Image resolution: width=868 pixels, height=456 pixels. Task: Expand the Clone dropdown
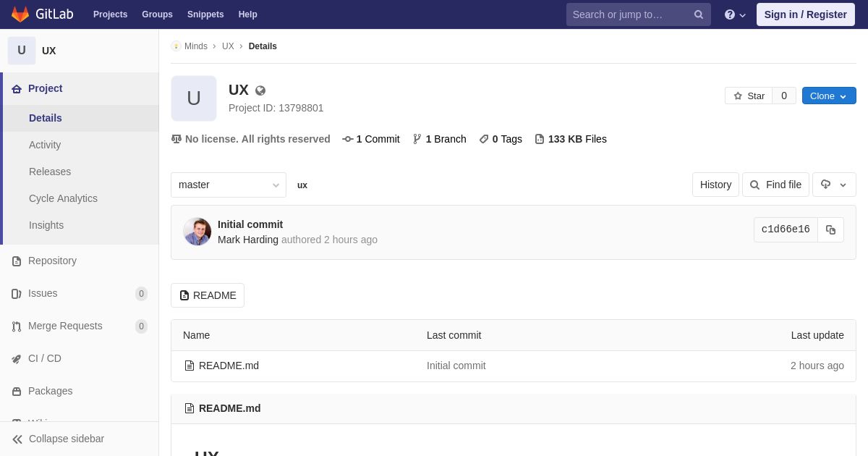[829, 96]
